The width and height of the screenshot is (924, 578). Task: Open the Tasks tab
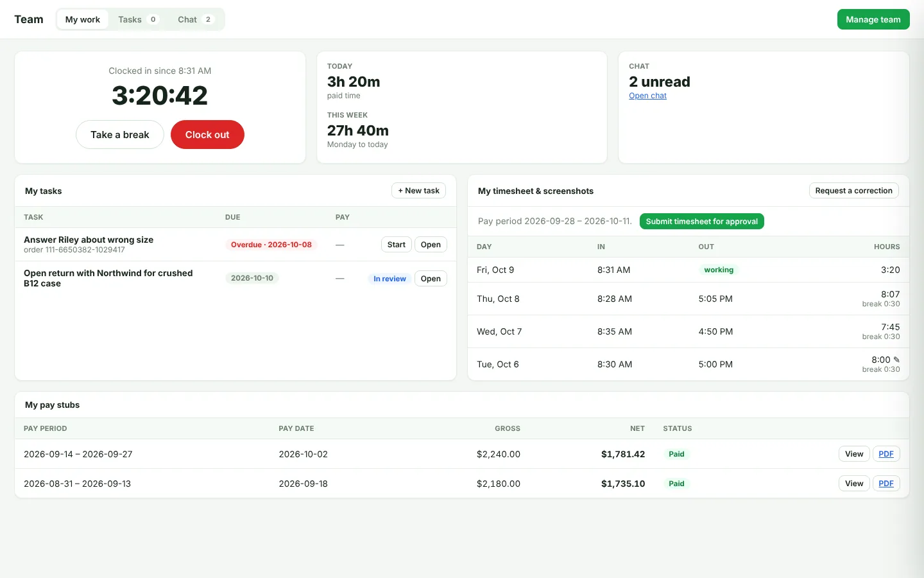pyautogui.click(x=138, y=19)
